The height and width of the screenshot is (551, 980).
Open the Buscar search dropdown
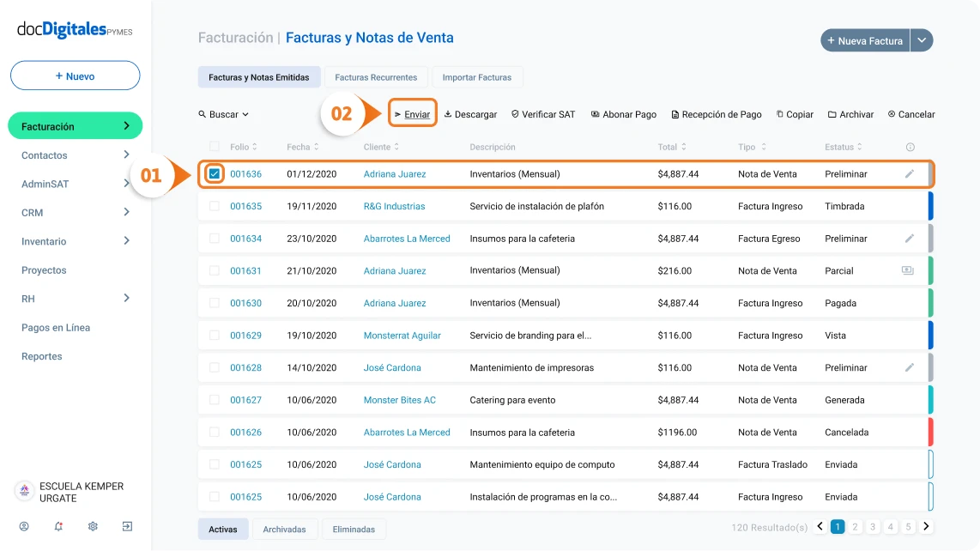click(x=224, y=114)
